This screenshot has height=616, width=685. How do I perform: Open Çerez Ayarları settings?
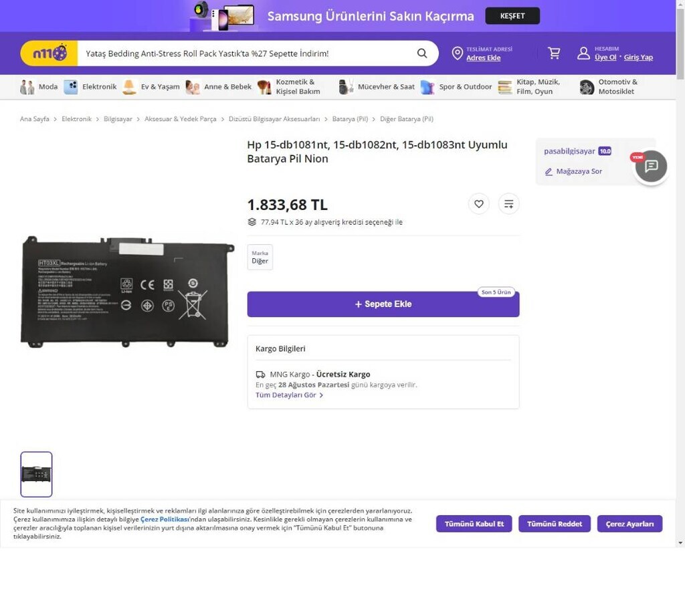click(629, 524)
